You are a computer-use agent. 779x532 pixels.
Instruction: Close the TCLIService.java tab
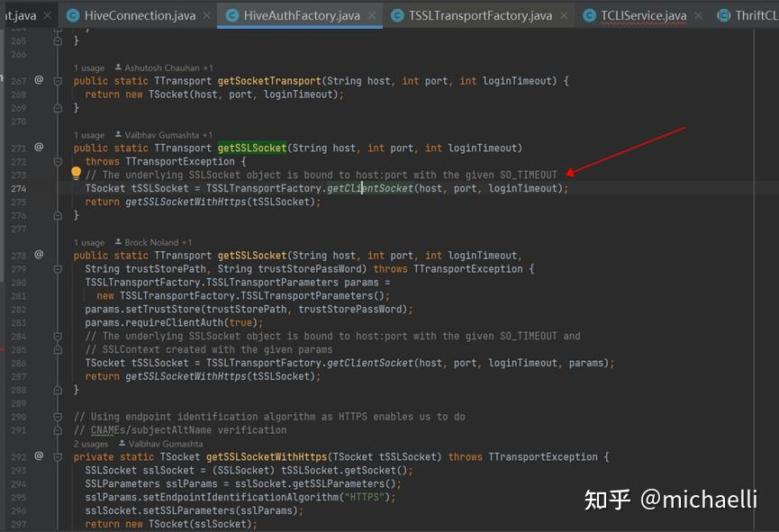[x=700, y=15]
